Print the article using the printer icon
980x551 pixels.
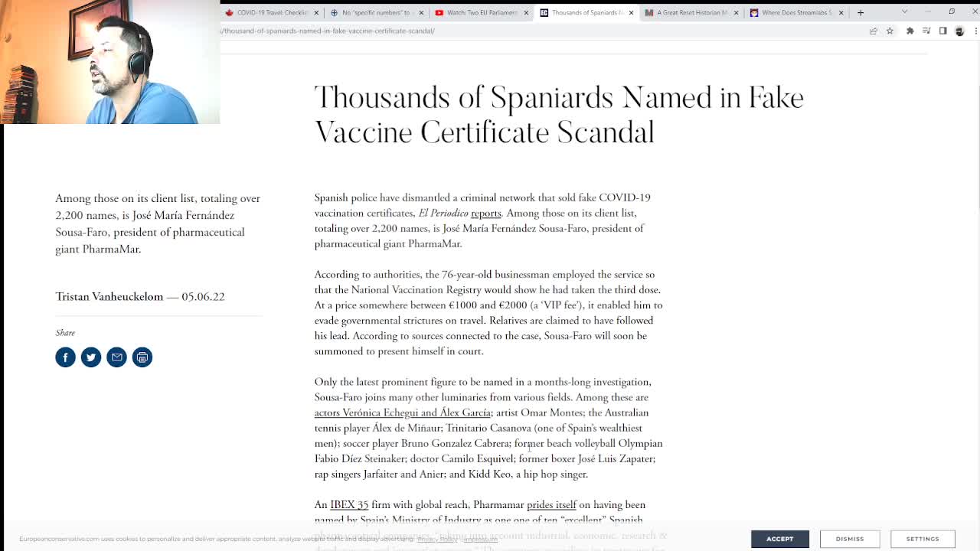point(142,357)
